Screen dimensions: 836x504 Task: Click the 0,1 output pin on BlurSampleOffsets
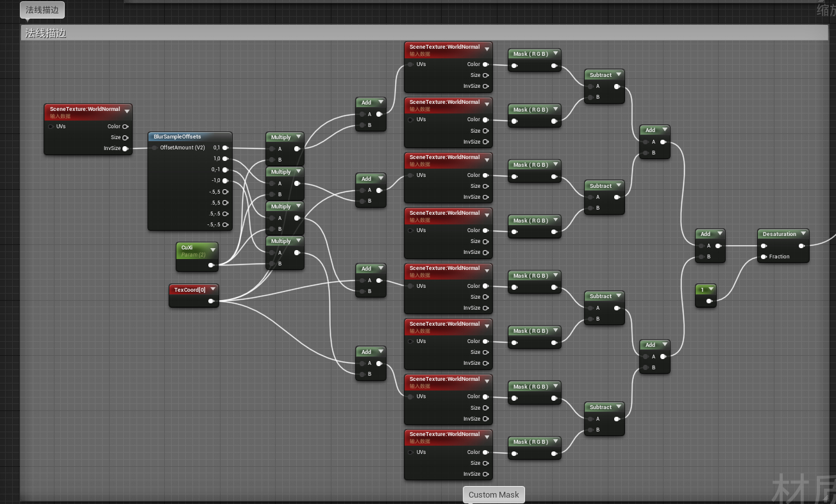point(225,147)
